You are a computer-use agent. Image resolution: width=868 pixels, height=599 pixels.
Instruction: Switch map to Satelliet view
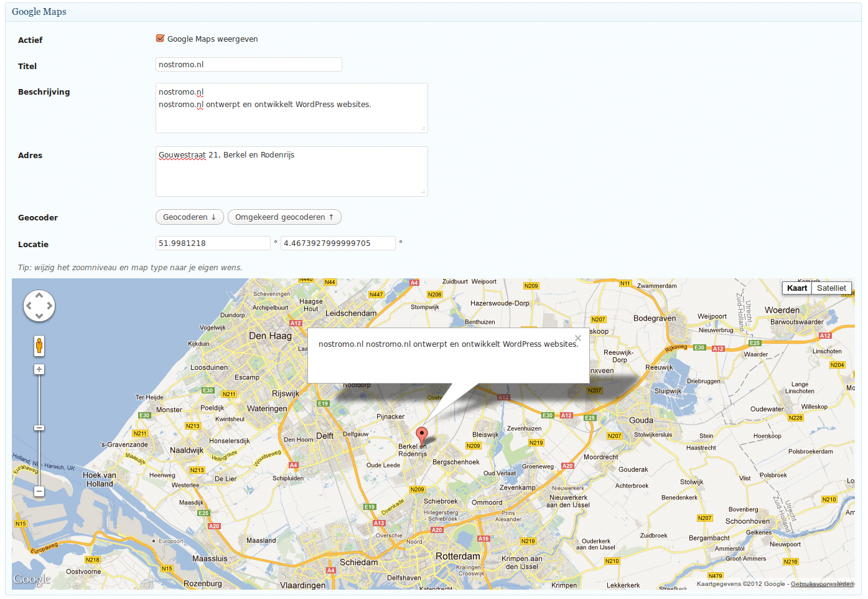tap(831, 288)
